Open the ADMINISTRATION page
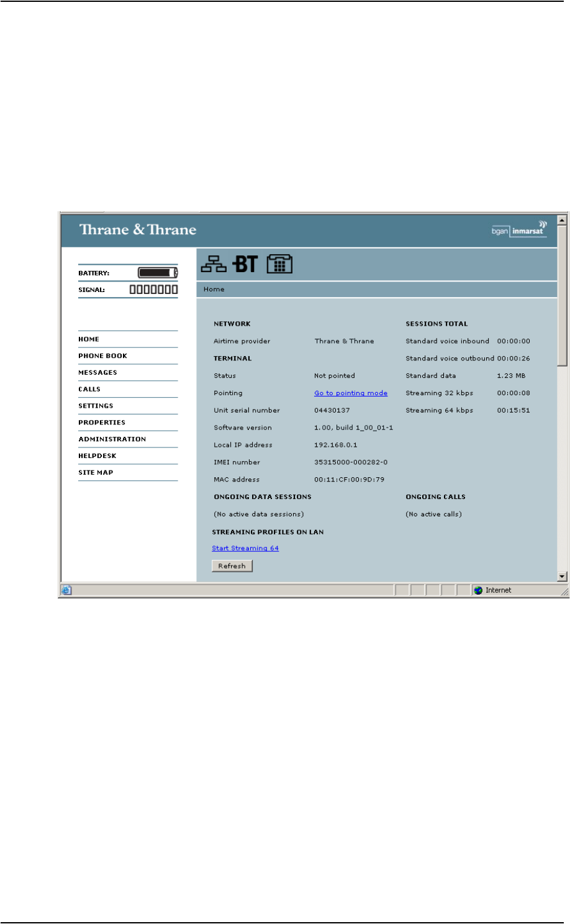 112,439
